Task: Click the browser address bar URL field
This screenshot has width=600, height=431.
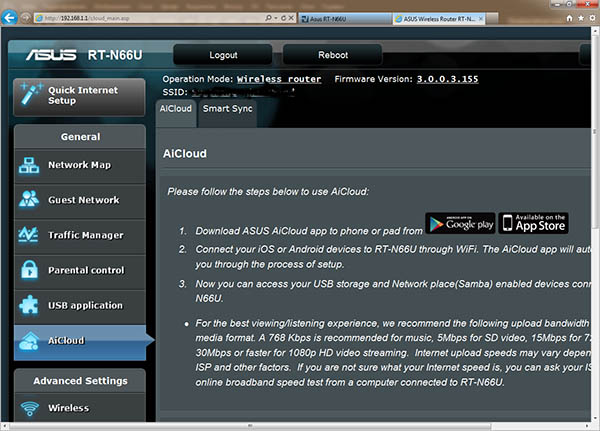Action: 149,18
